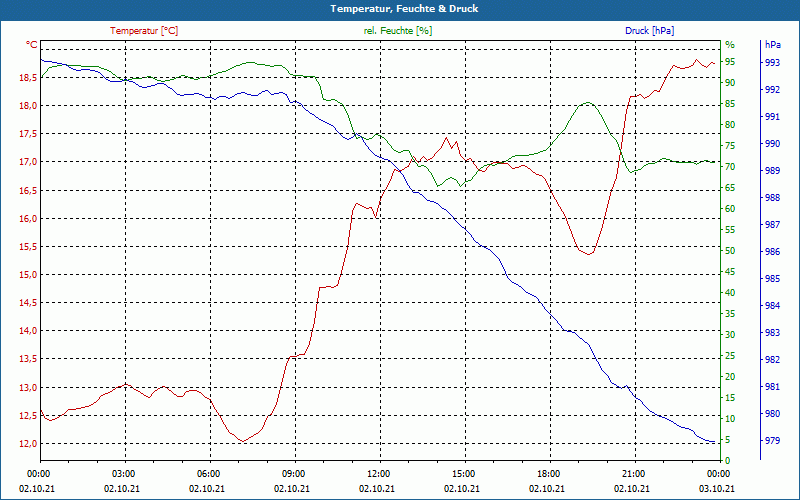Click temperature axis value 15,0
This screenshot has height=500, width=800.
pyautogui.click(x=28, y=275)
